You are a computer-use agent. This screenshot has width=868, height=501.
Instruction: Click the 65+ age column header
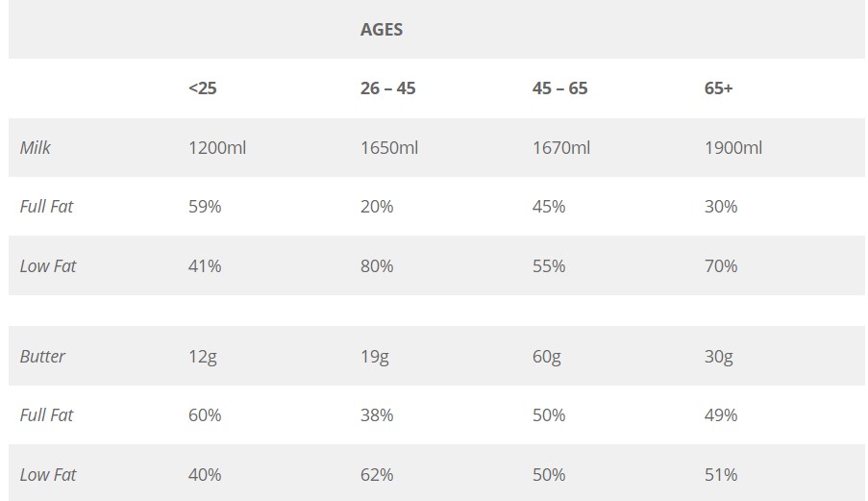coord(718,88)
